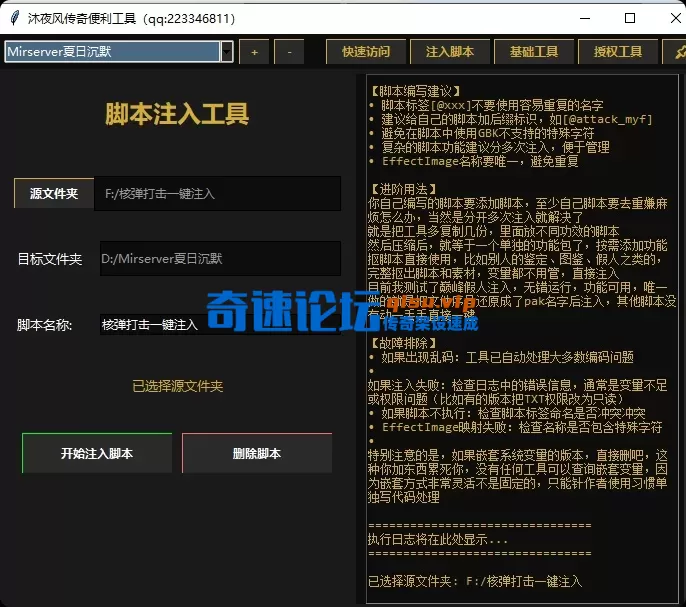This screenshot has height=607, width=686.
Task: Click the source folder path field
Action: tap(217, 193)
